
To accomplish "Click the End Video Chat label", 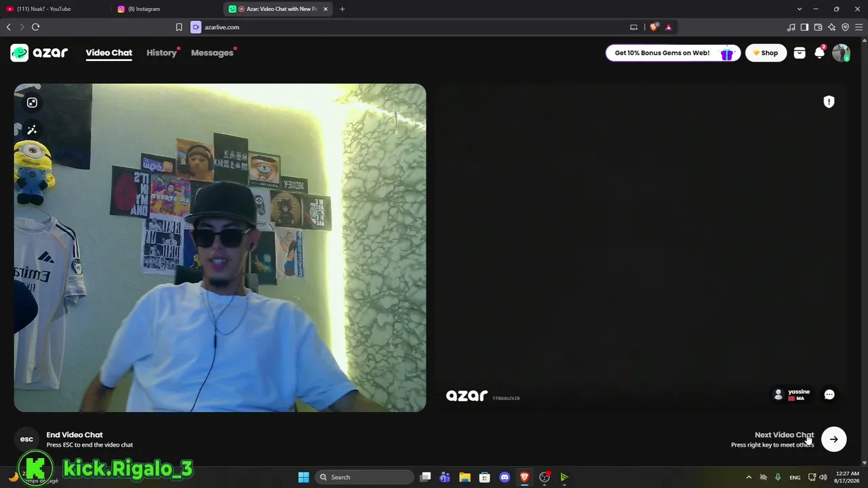I will coord(75,435).
